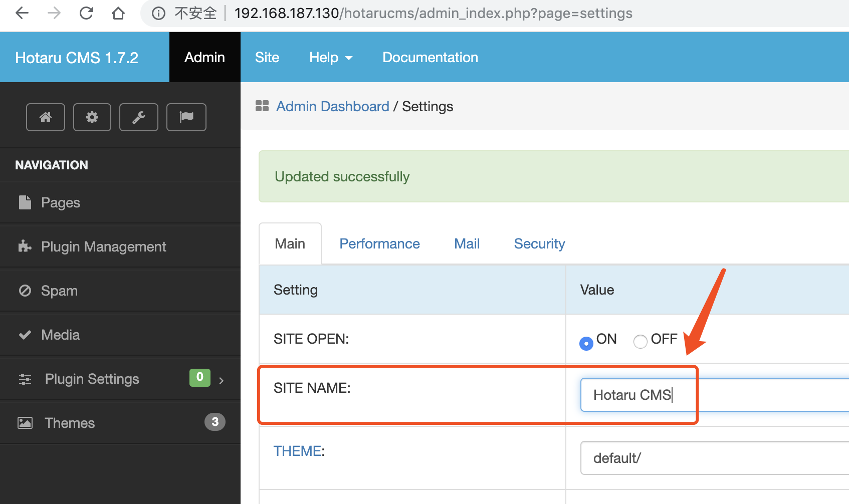Click the THEME setting link
The width and height of the screenshot is (849, 504).
click(297, 451)
